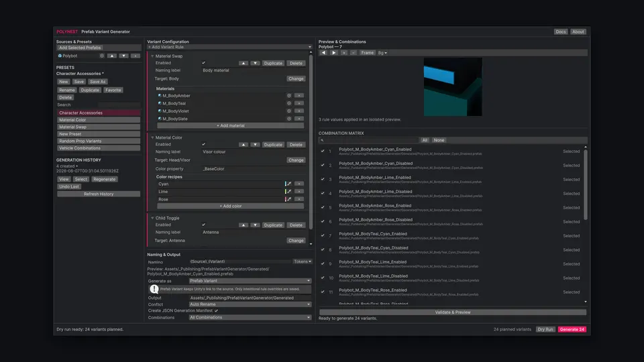Click the eyedropper for the Cyan color

(x=289, y=184)
